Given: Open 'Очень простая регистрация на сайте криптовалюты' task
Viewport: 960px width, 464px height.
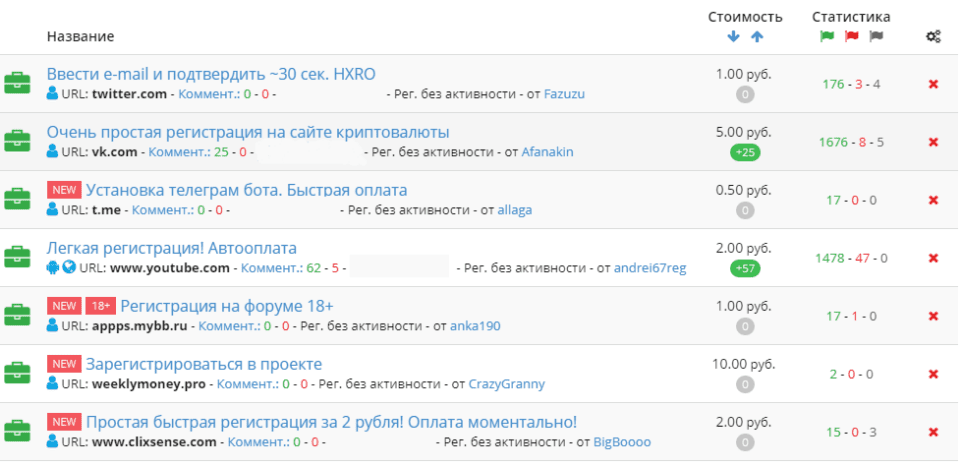Looking at the screenshot, I should (247, 132).
